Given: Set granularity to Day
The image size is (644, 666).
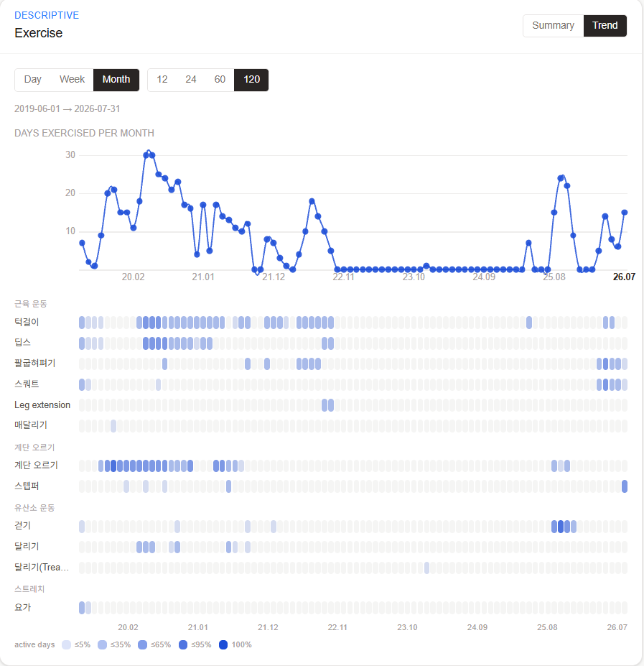Looking at the screenshot, I should coord(33,80).
